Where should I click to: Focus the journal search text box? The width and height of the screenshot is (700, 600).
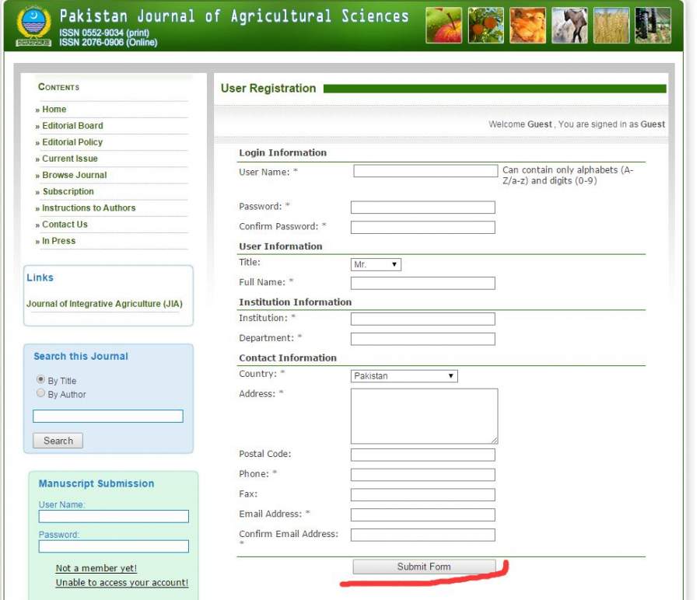tap(108, 417)
